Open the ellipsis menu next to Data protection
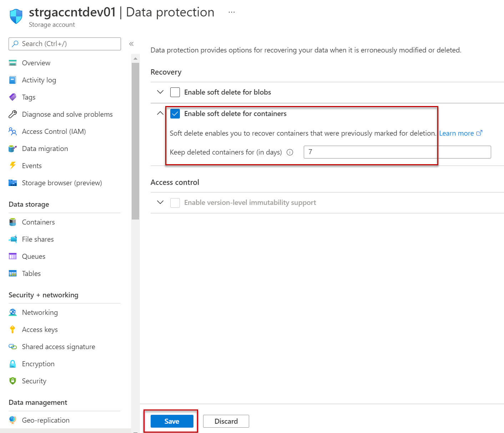504x433 pixels. pyautogui.click(x=231, y=12)
